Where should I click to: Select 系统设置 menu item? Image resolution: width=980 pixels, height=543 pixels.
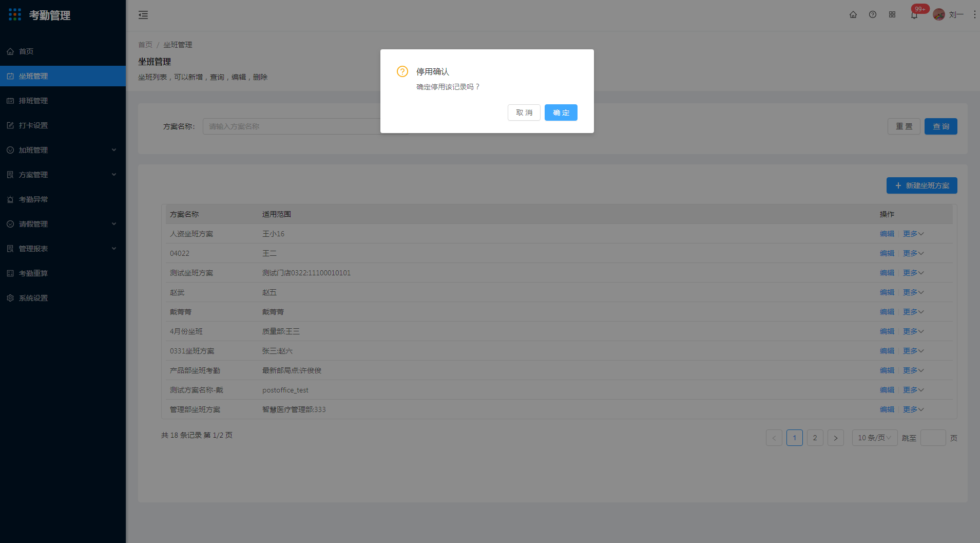[63, 298]
